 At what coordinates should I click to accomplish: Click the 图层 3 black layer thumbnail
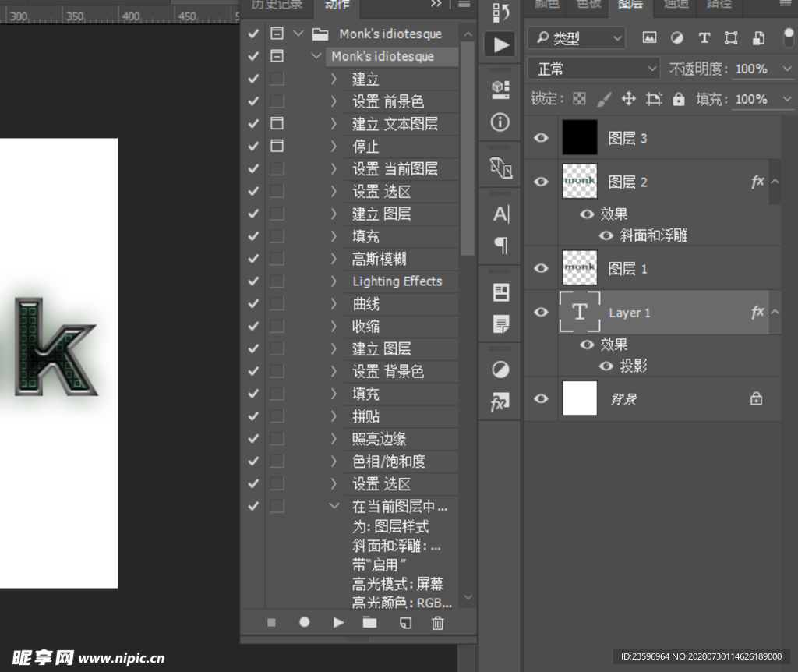pyautogui.click(x=579, y=137)
